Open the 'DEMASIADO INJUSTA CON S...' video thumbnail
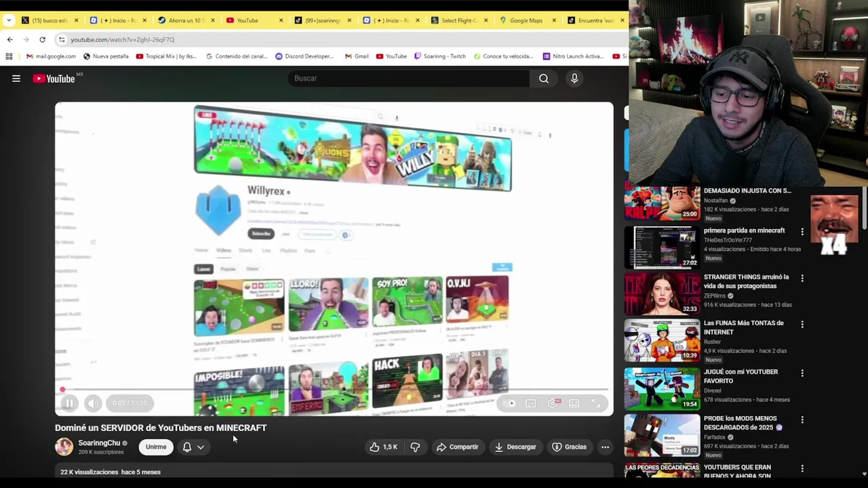 (x=662, y=203)
